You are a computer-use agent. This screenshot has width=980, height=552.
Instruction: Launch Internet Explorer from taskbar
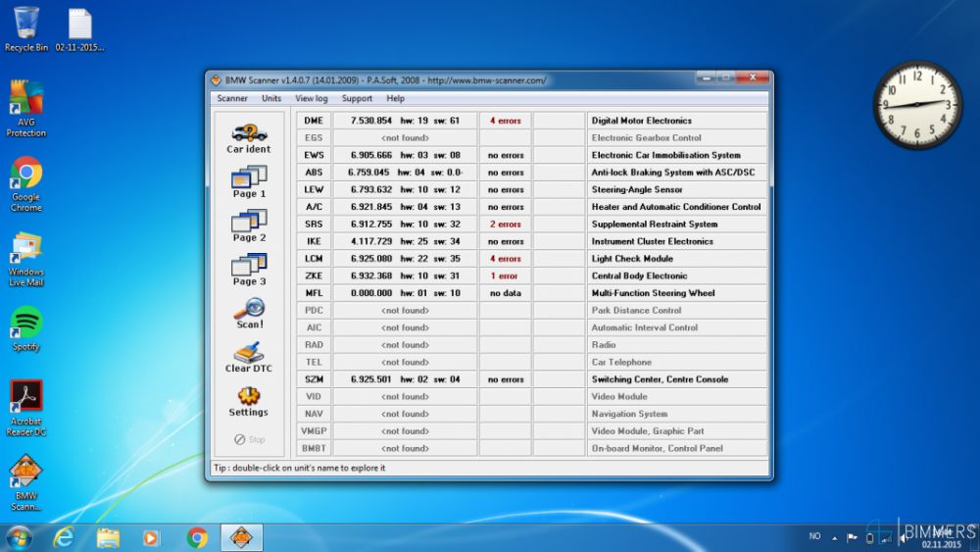64,537
